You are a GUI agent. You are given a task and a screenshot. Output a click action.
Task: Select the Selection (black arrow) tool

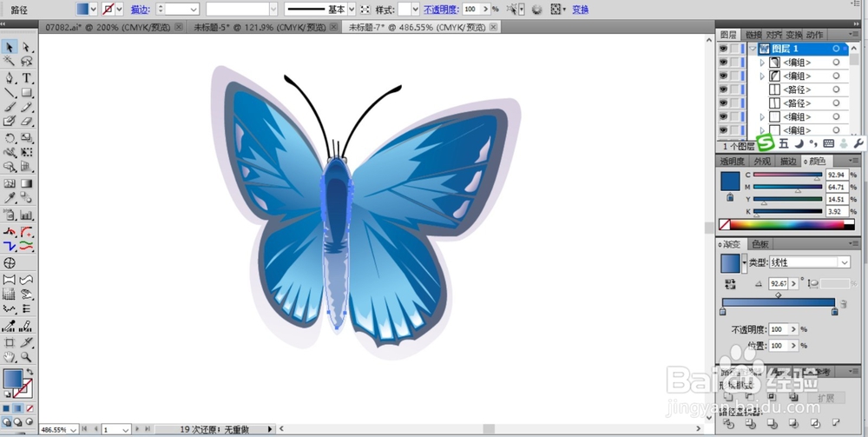[x=10, y=47]
